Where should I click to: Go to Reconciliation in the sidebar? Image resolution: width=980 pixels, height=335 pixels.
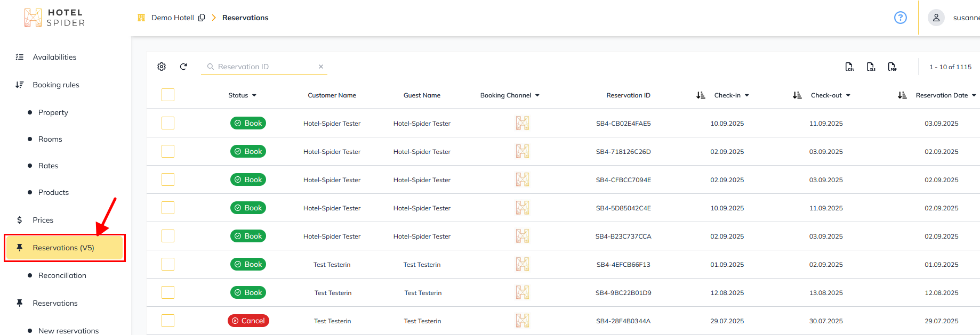(x=62, y=275)
